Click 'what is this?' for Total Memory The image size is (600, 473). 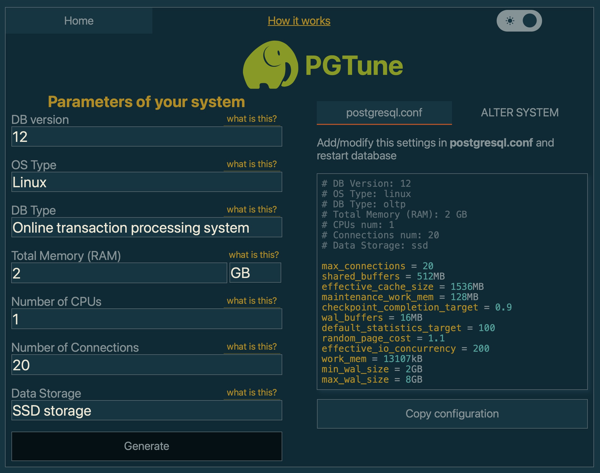pyautogui.click(x=254, y=255)
